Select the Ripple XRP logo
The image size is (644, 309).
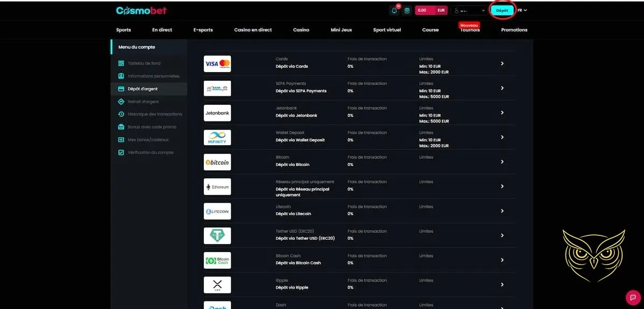pyautogui.click(x=217, y=285)
